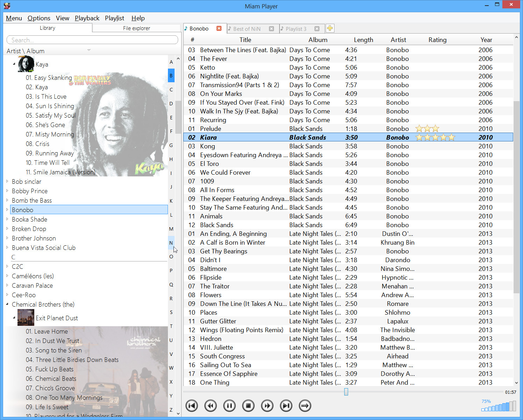This screenshot has height=420, width=523.
Task: Seek forward with fast-forward button
Action: point(267,406)
